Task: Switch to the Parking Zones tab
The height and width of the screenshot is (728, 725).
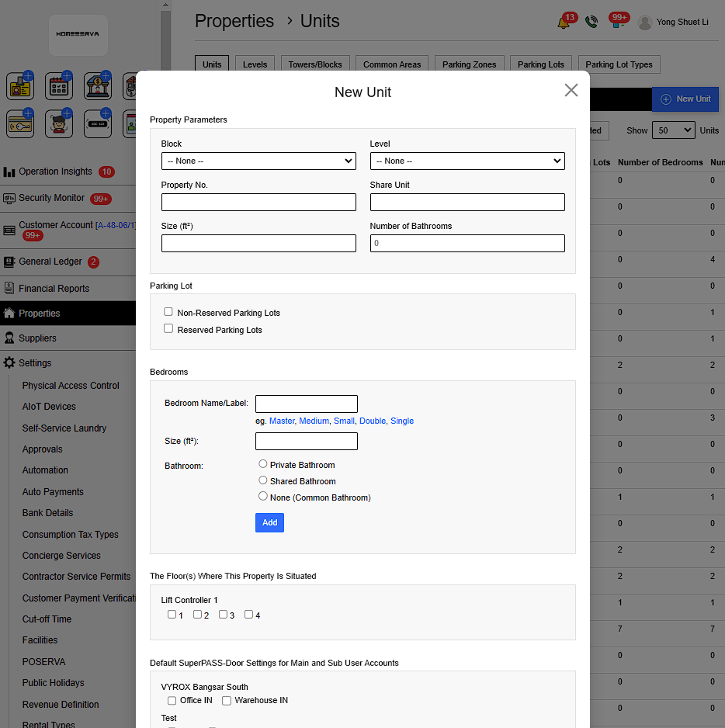Action: (x=469, y=64)
